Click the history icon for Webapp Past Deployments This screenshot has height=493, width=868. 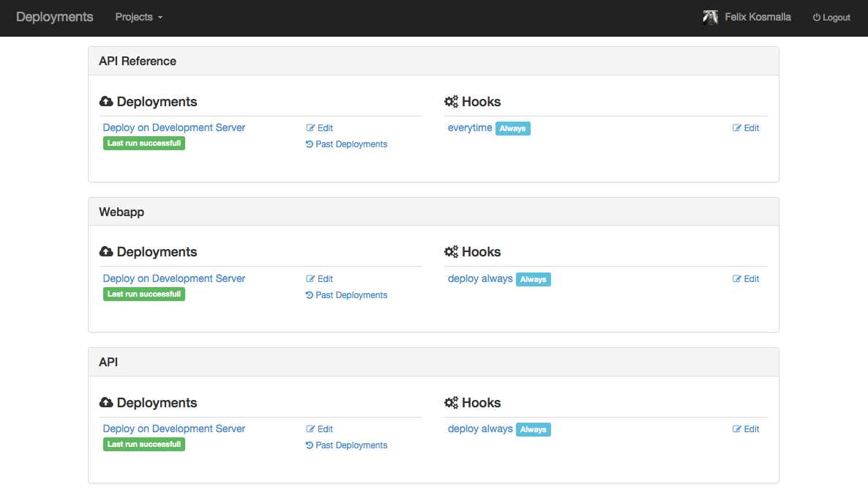click(x=310, y=295)
